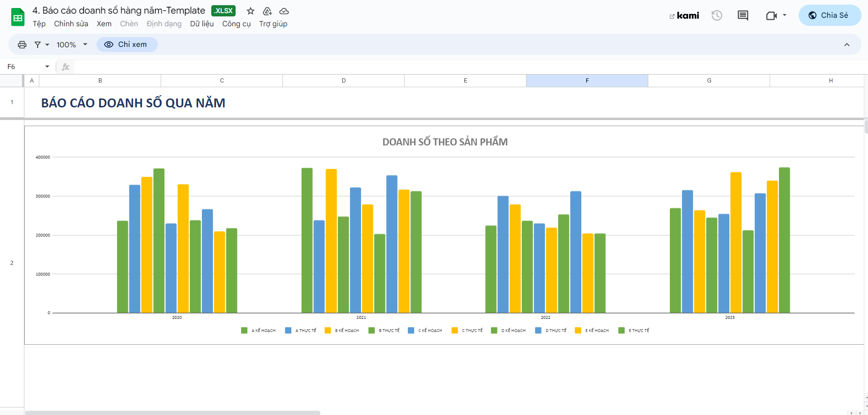The height and width of the screenshot is (415, 868).
Task: Click the B KẾ HOẠCH legend swatch
Action: point(327,331)
